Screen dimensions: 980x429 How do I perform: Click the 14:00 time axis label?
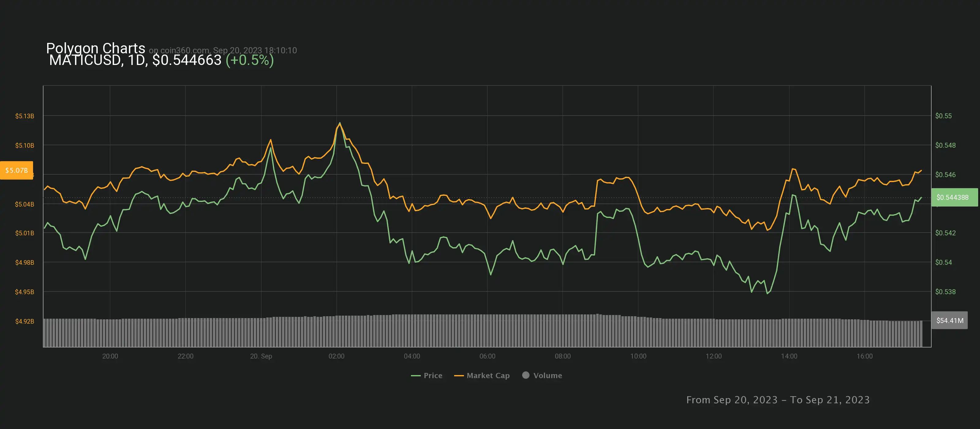pos(789,356)
